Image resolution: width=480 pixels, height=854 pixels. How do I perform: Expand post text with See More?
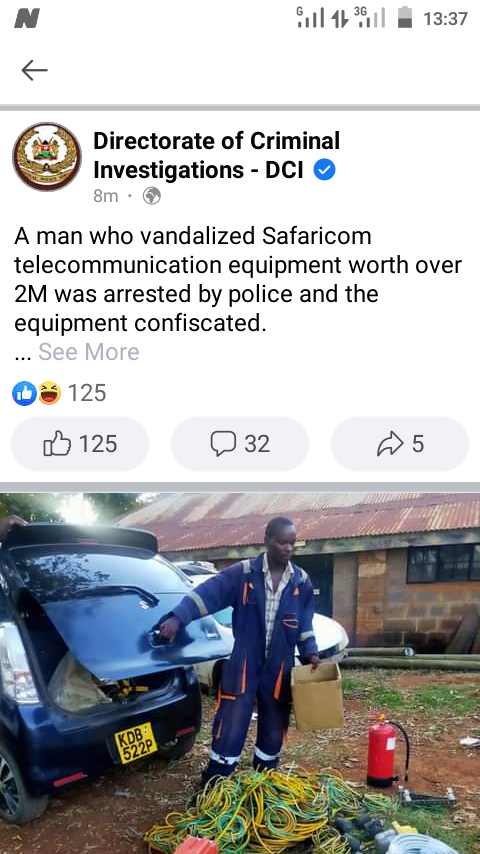pyautogui.click(x=89, y=352)
